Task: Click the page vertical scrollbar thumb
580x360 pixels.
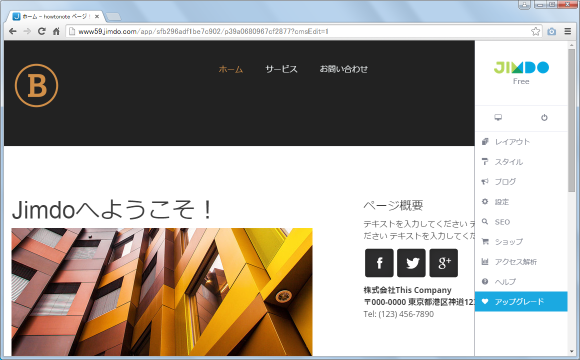Action: pyautogui.click(x=571, y=120)
